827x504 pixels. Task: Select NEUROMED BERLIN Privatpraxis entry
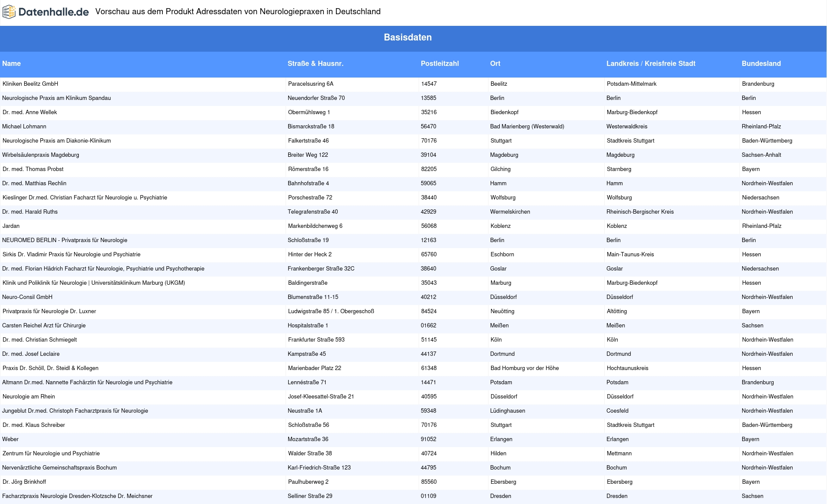click(65, 240)
